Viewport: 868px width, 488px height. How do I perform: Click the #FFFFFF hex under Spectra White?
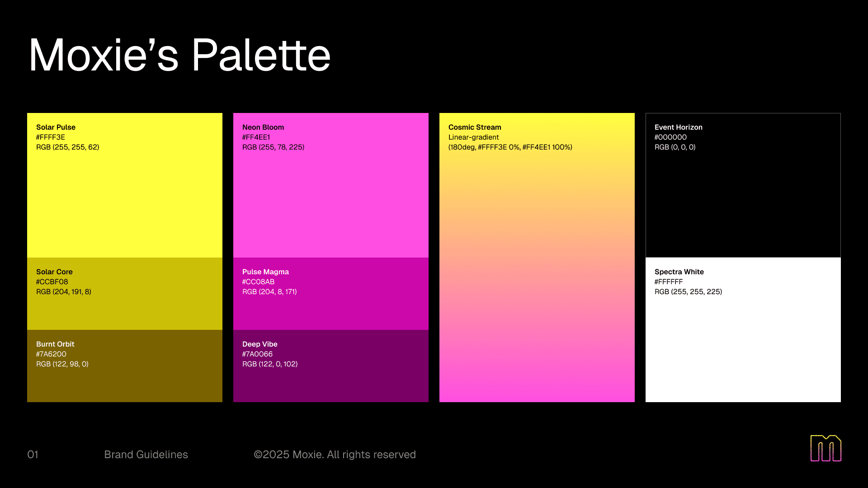669,282
